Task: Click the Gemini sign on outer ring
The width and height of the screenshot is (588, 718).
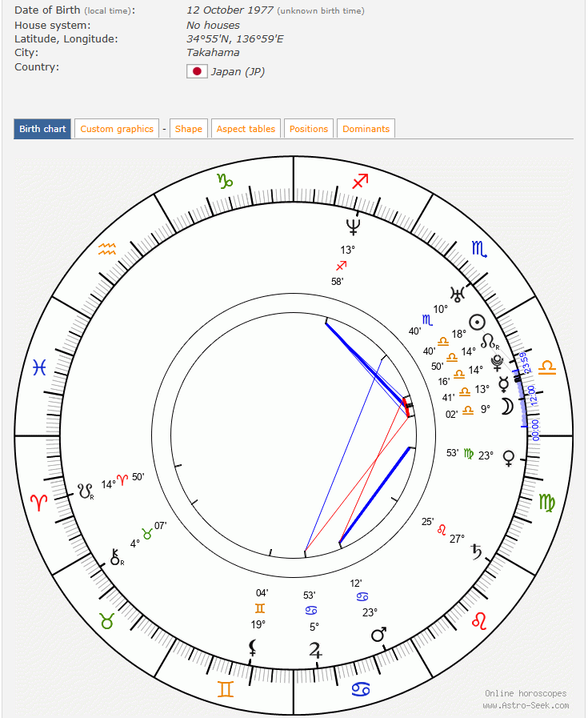Action: coord(225,689)
